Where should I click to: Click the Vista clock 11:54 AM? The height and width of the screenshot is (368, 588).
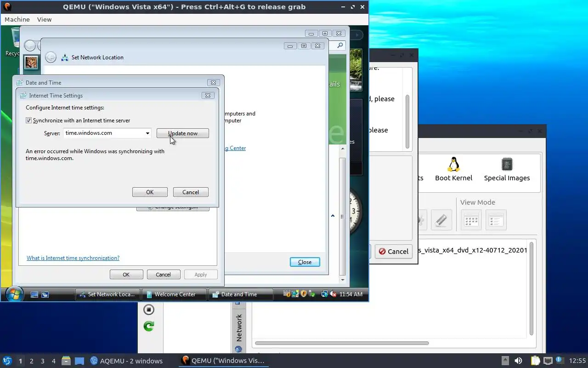pyautogui.click(x=351, y=294)
